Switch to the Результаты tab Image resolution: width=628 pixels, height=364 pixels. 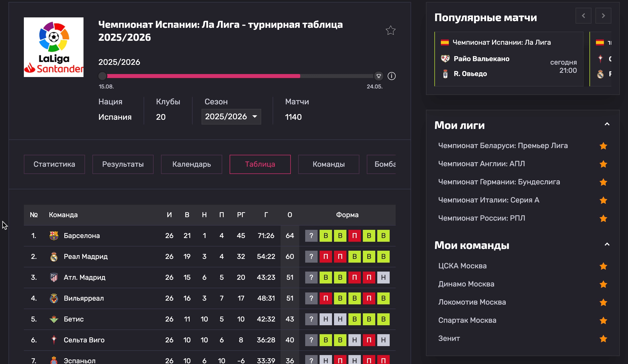click(123, 164)
